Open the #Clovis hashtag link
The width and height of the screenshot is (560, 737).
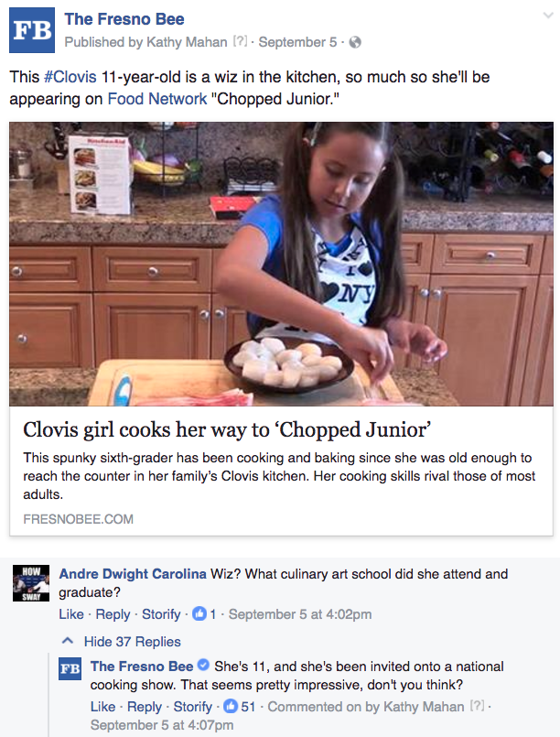click(70, 77)
